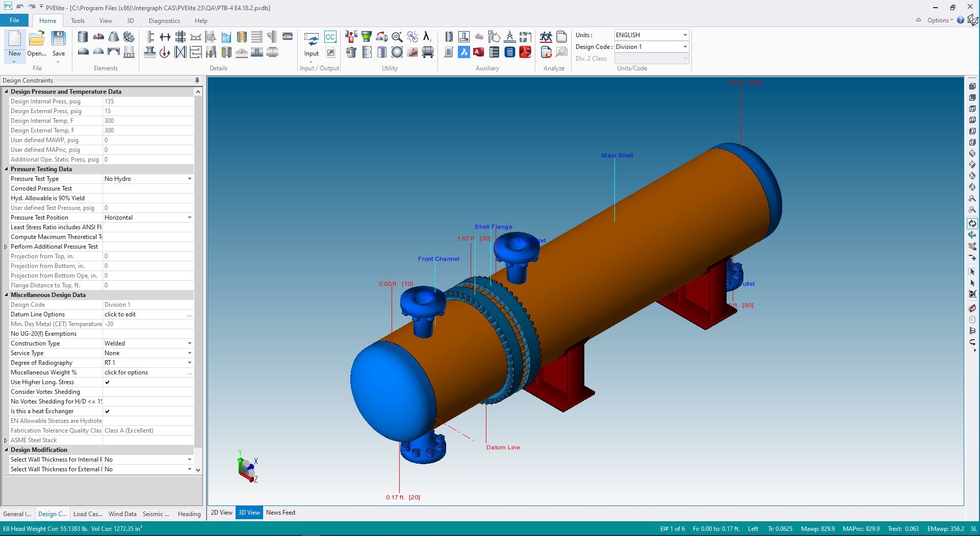Open the Options menu button
This screenshot has width=980, height=536.
click(940, 20)
